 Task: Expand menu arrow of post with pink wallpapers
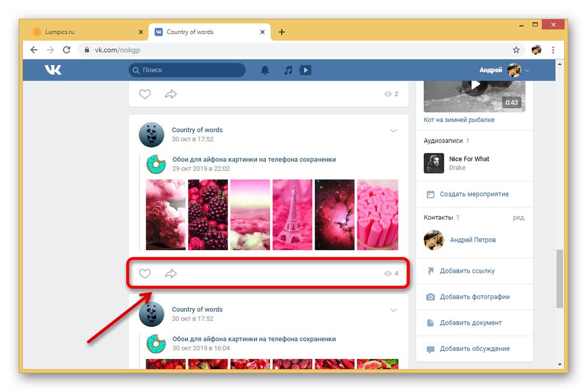tap(393, 131)
